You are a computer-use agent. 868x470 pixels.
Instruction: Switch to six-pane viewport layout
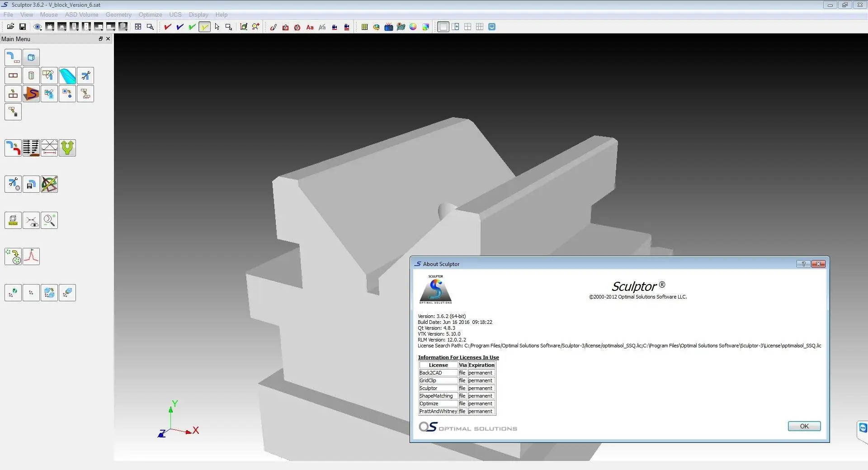pyautogui.click(x=480, y=27)
